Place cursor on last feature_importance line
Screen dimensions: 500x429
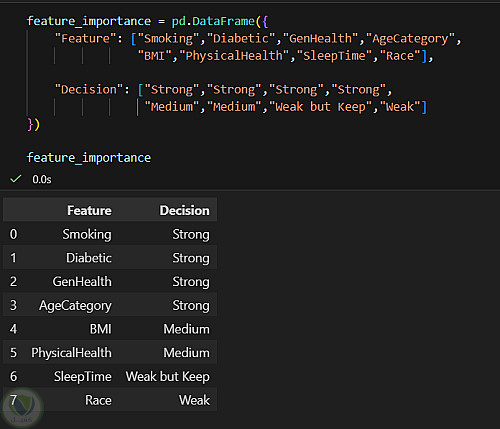coord(89,158)
